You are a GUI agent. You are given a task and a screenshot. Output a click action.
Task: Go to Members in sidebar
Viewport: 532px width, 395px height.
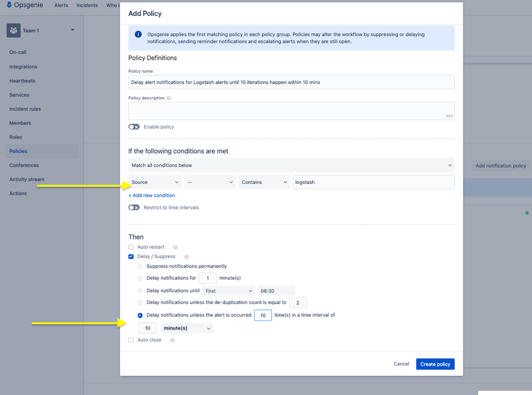tap(20, 123)
